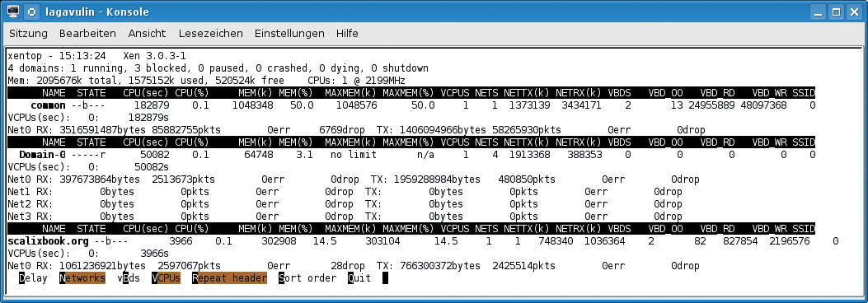
Task: Click the value 303104 in scalixbook.org row
Action: (382, 241)
